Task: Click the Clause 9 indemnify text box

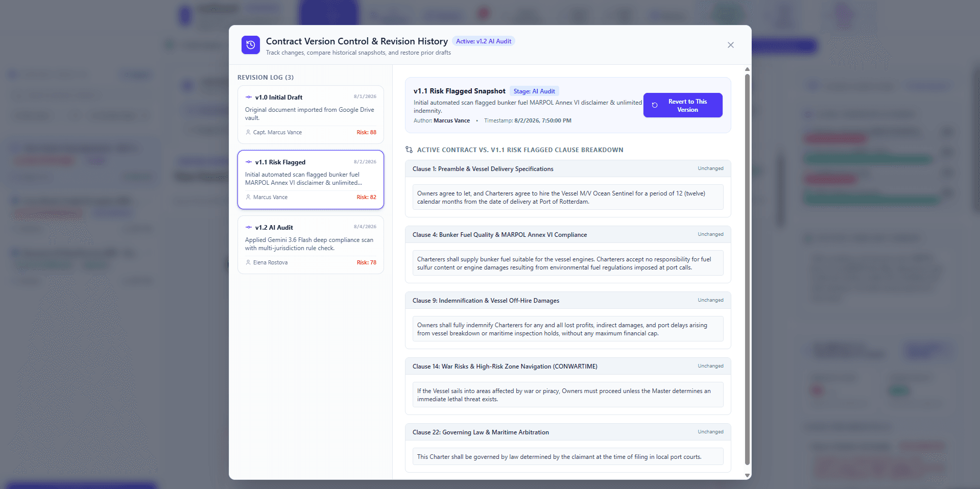Action: pyautogui.click(x=568, y=329)
